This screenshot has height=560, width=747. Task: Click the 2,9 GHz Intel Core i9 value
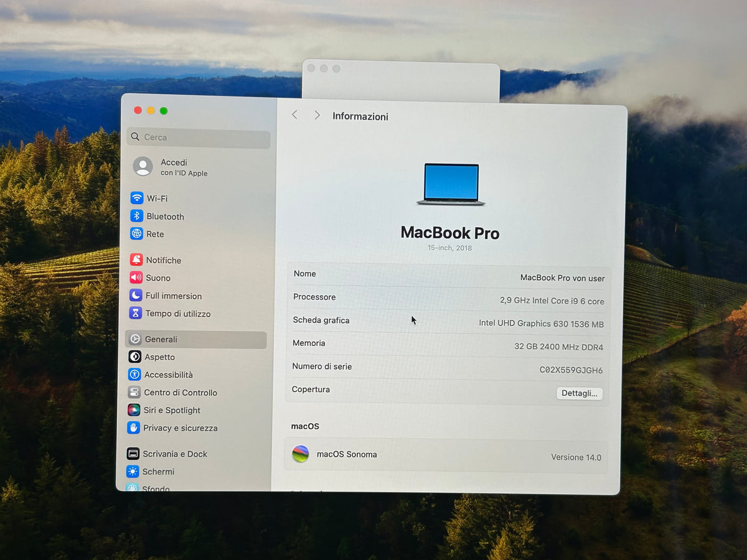pyautogui.click(x=552, y=301)
